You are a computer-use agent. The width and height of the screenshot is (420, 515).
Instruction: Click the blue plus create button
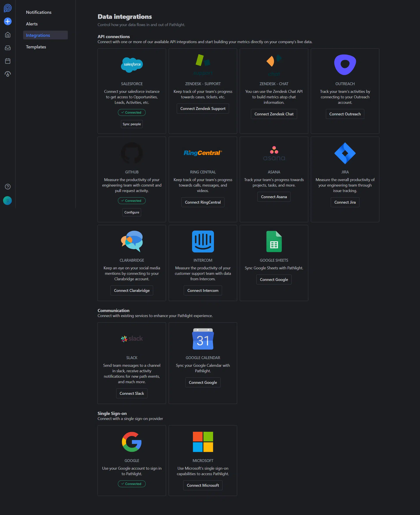[7, 21]
